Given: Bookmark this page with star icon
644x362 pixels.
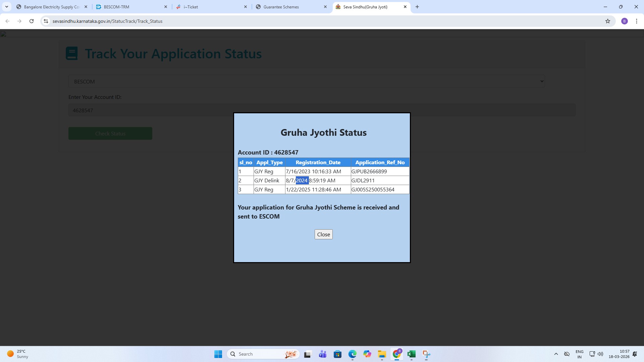Looking at the screenshot, I should 607,21.
